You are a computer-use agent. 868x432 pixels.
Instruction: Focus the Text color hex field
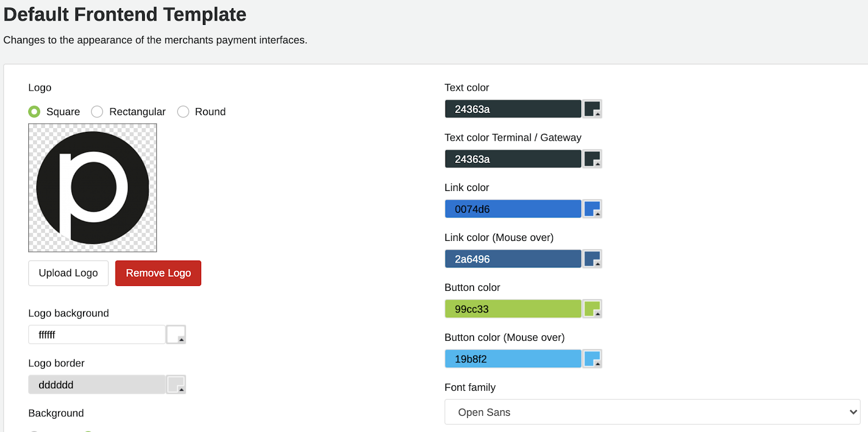(513, 109)
